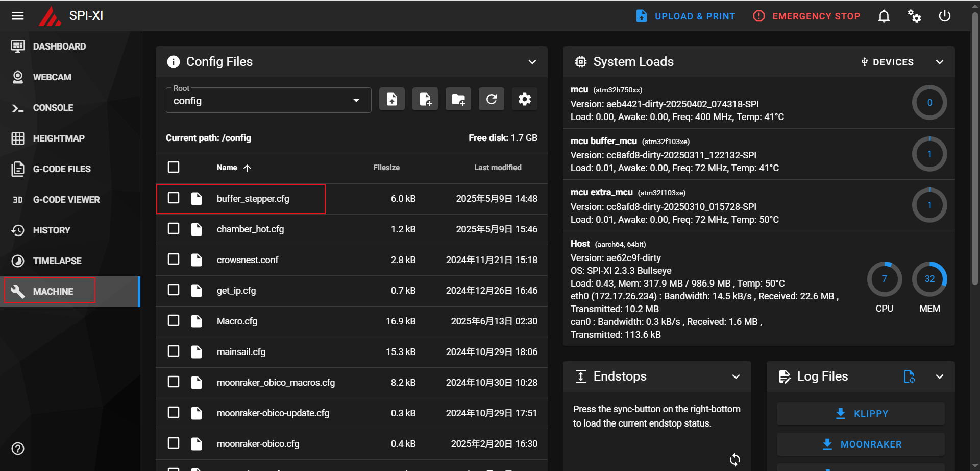Screen dimensions: 980x471
Task: Check the box for chamber_hot.cfg
Action: tap(174, 228)
